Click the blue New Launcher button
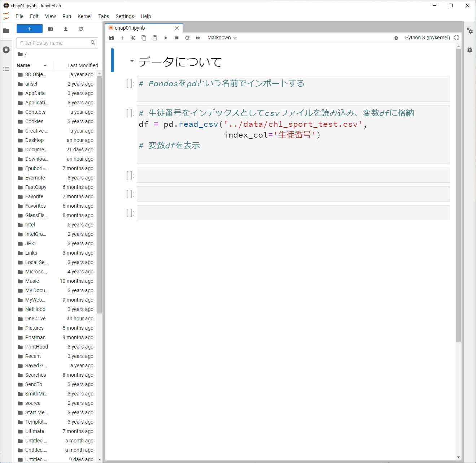 pyautogui.click(x=30, y=29)
